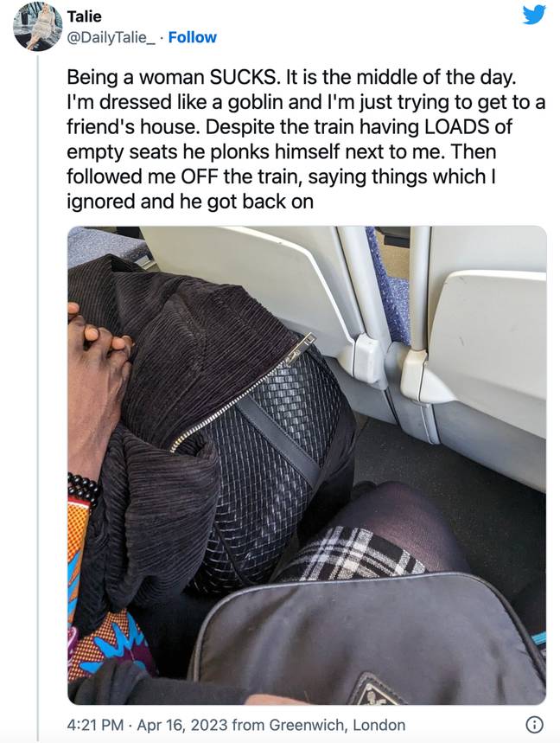Open the attached train photo
The width and height of the screenshot is (560, 743).
tap(307, 464)
